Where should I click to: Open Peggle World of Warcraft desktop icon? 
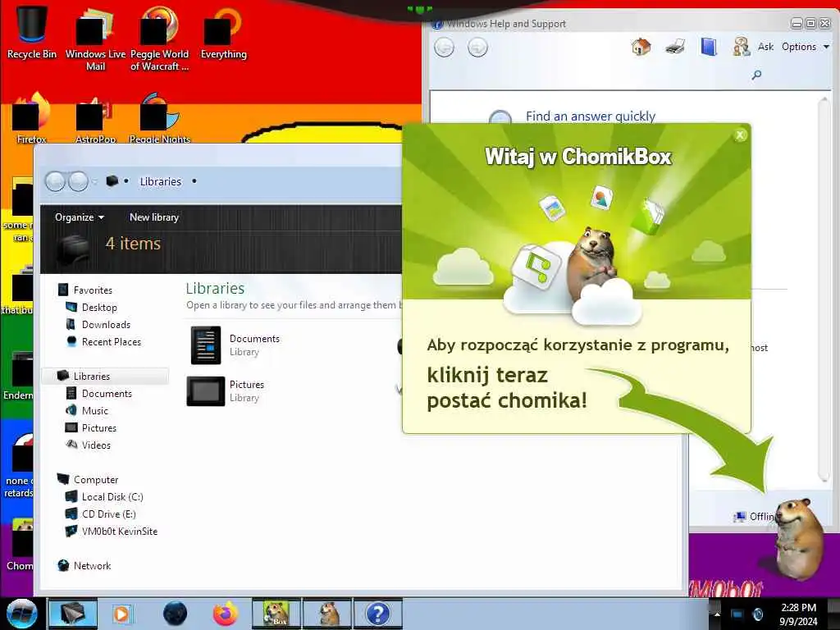(x=159, y=39)
